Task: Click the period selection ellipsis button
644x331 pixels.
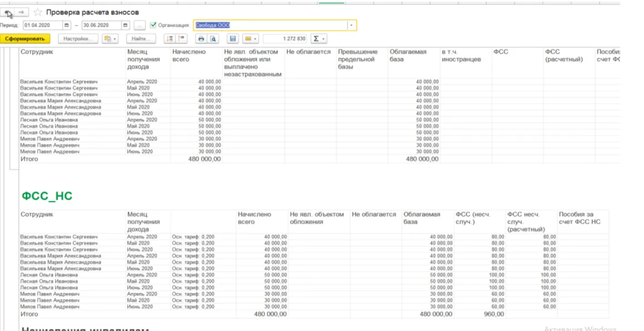Action: pyautogui.click(x=139, y=26)
